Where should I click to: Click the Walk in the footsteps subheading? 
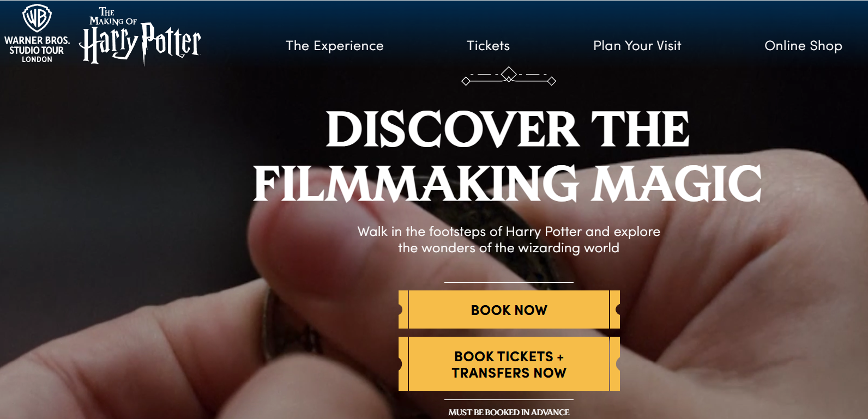tap(509, 240)
